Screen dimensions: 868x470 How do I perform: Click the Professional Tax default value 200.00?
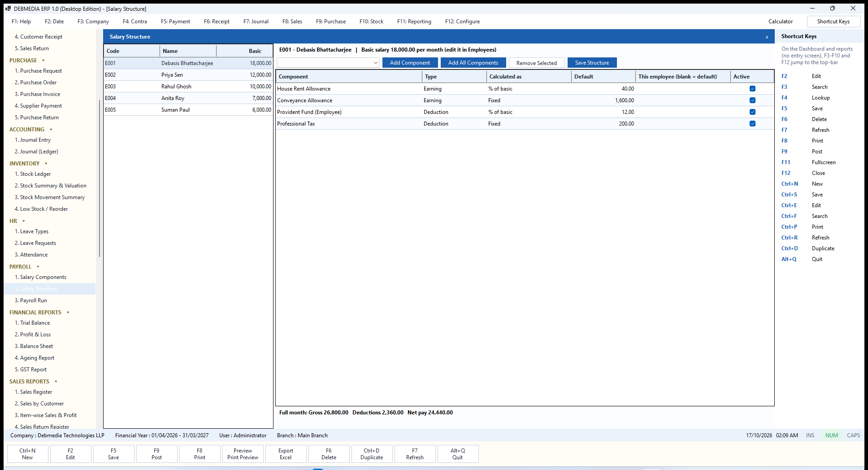(x=626, y=124)
